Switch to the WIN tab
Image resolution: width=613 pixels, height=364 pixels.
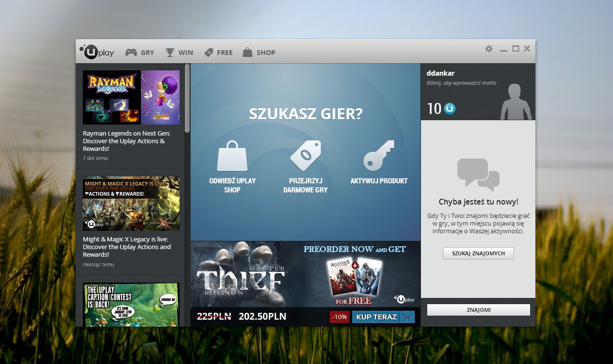click(x=179, y=53)
